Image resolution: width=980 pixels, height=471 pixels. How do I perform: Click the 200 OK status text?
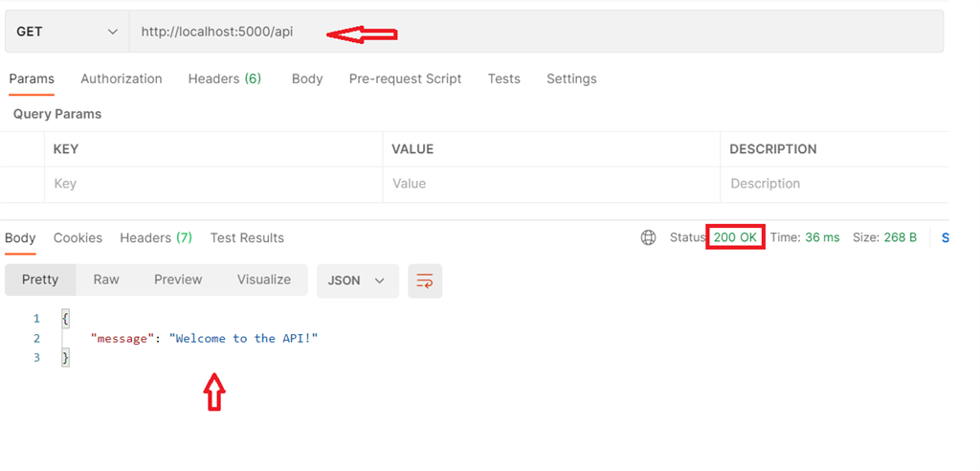(x=735, y=237)
